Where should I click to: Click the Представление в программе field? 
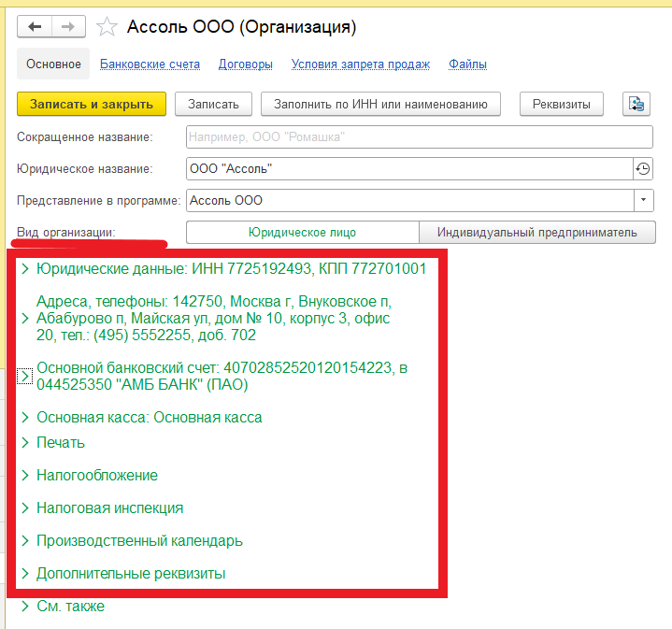409,201
